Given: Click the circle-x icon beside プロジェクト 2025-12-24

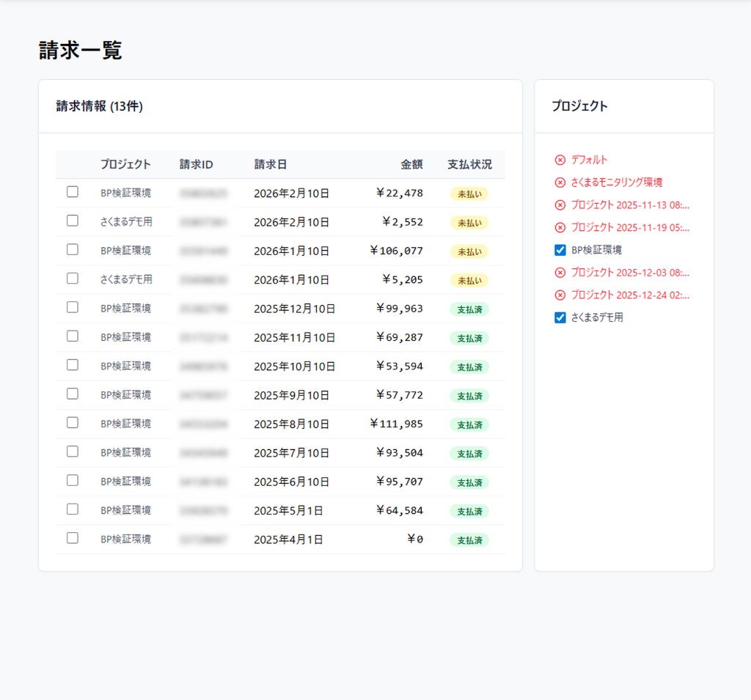Looking at the screenshot, I should 560,295.
